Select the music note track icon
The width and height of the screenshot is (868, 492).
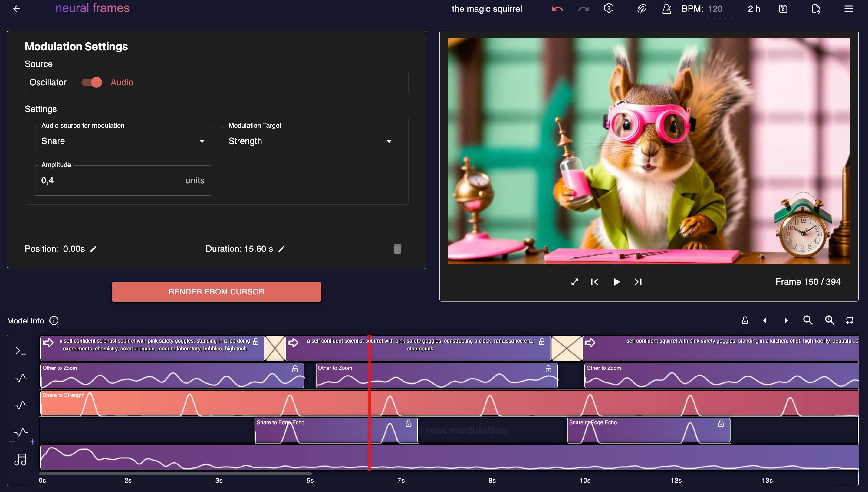click(21, 459)
